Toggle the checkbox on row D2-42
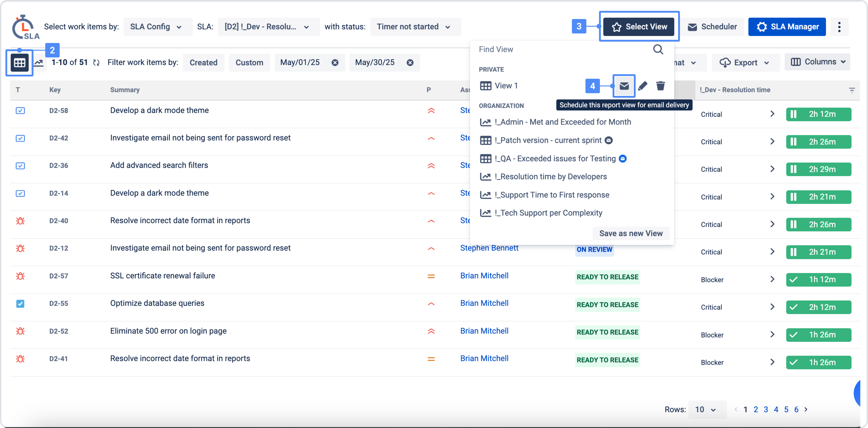The height and width of the screenshot is (428, 868). tap(20, 138)
